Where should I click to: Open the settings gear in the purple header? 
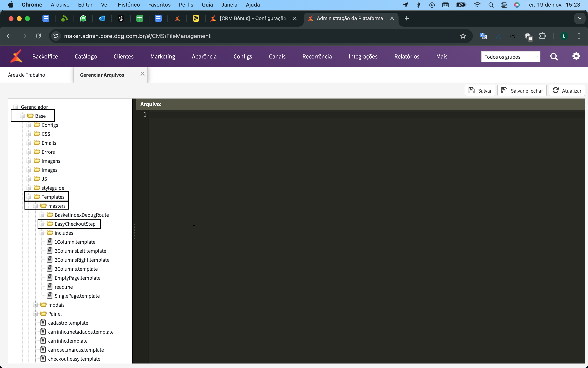pyautogui.click(x=576, y=56)
